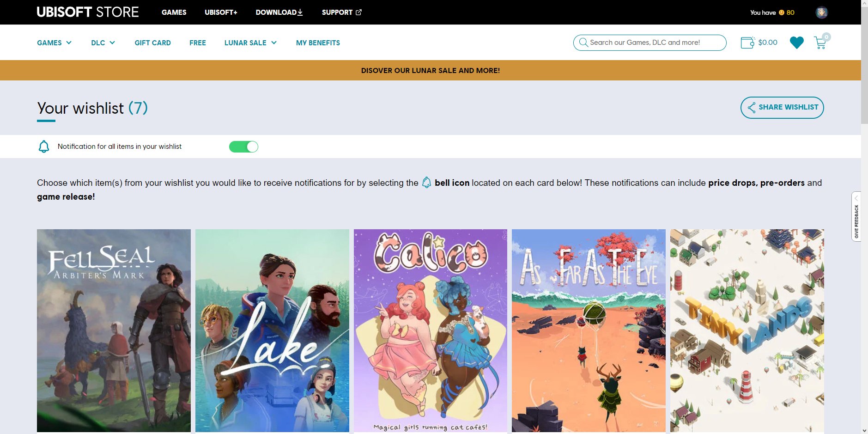Click the Share Wishlist button
This screenshot has height=434, width=868.
(782, 107)
